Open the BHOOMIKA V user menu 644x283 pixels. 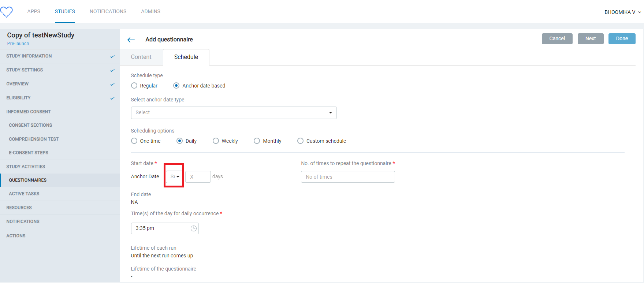[x=622, y=12]
